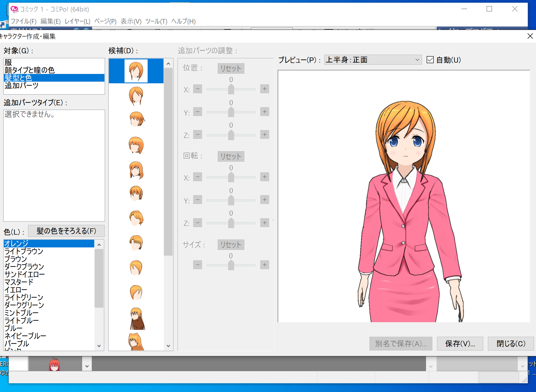Choose the long brown-tipped hairstyle thumbnail
Viewport: 536px width, 392px height.
point(137,318)
